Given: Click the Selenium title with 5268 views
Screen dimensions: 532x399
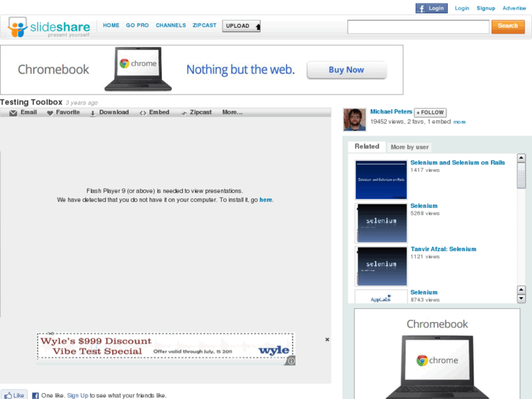Looking at the screenshot, I should (x=424, y=206).
